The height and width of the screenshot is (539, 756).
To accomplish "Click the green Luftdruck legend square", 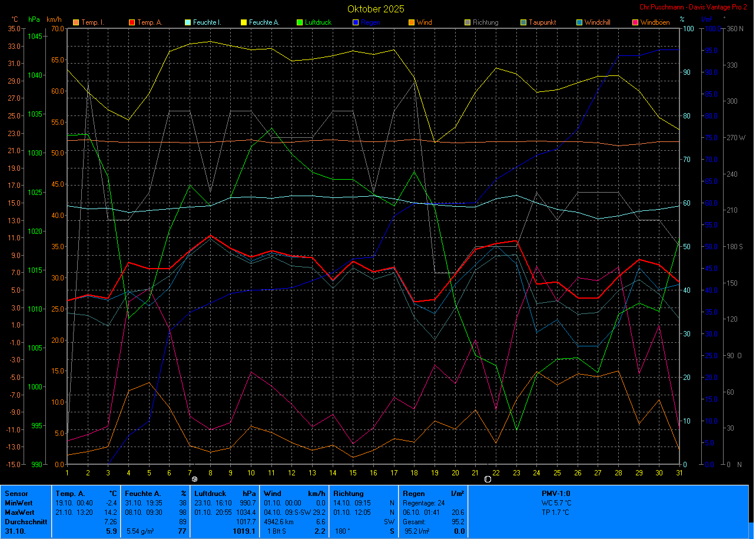I will (300, 23).
